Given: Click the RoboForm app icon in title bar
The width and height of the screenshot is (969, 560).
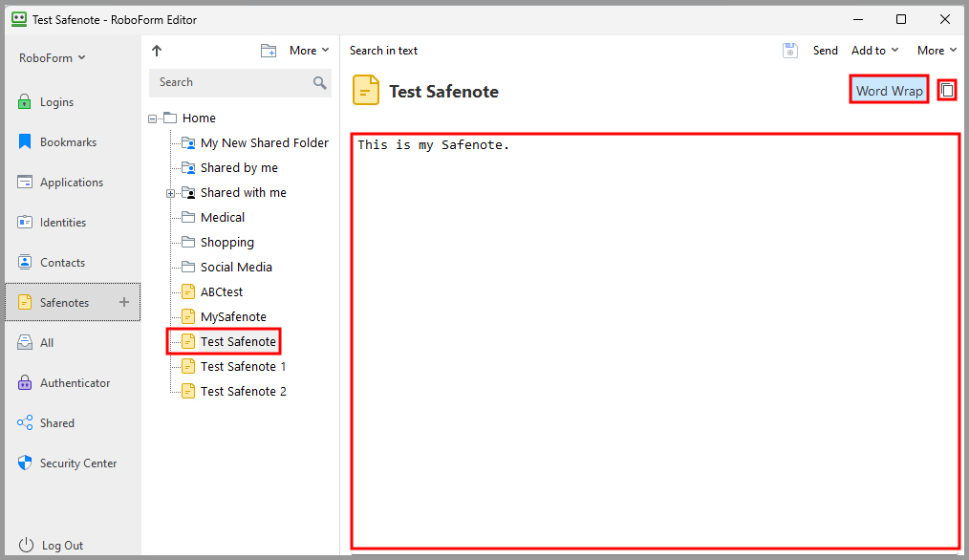Looking at the screenshot, I should (x=19, y=19).
